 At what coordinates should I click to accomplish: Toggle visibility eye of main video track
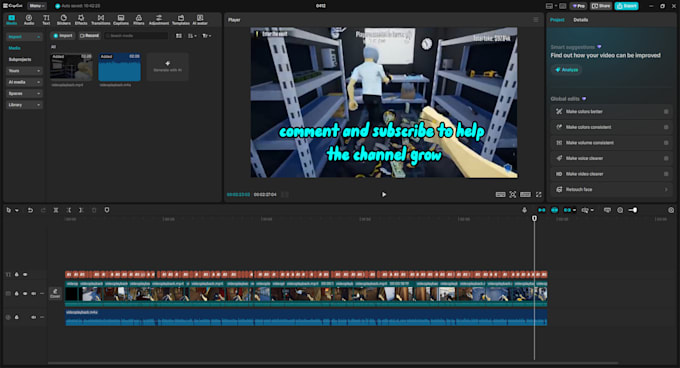click(x=25, y=293)
